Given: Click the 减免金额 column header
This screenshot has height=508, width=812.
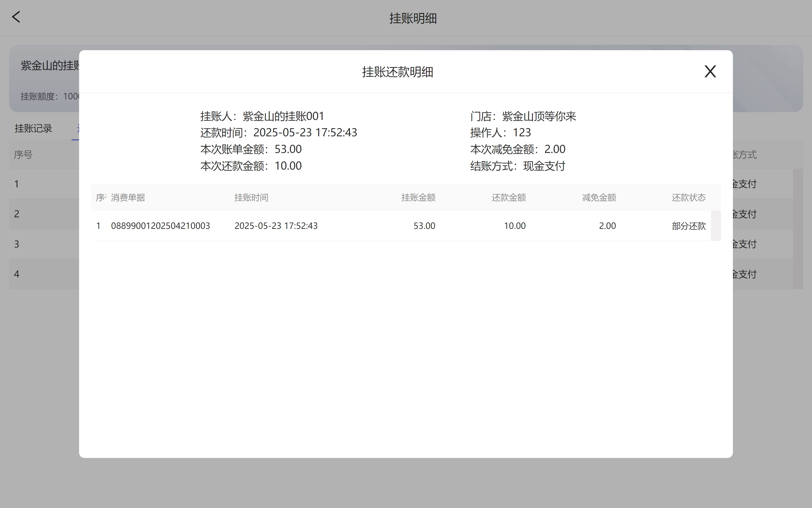Looking at the screenshot, I should tap(599, 198).
